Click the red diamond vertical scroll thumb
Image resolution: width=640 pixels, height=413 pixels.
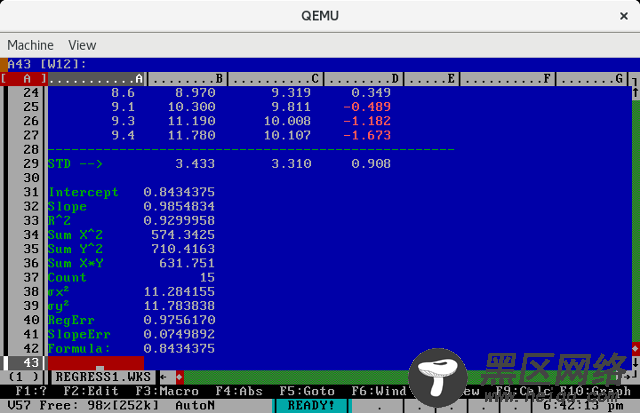[636, 348]
